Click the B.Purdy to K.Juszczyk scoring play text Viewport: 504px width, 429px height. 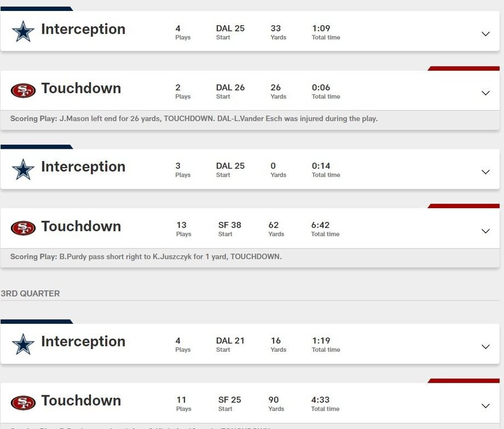(x=146, y=257)
